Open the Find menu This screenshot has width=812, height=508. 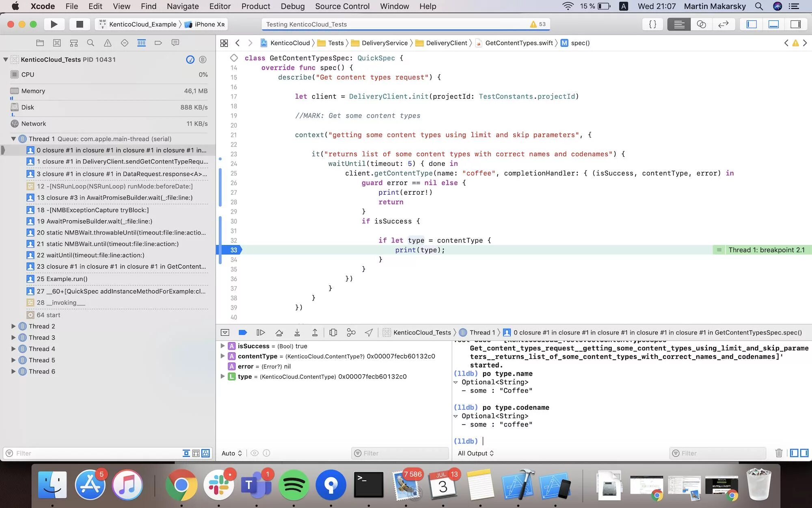pyautogui.click(x=149, y=6)
